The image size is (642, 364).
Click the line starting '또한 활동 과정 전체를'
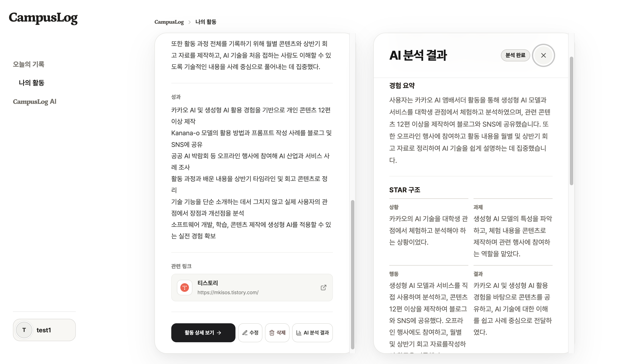(x=249, y=44)
